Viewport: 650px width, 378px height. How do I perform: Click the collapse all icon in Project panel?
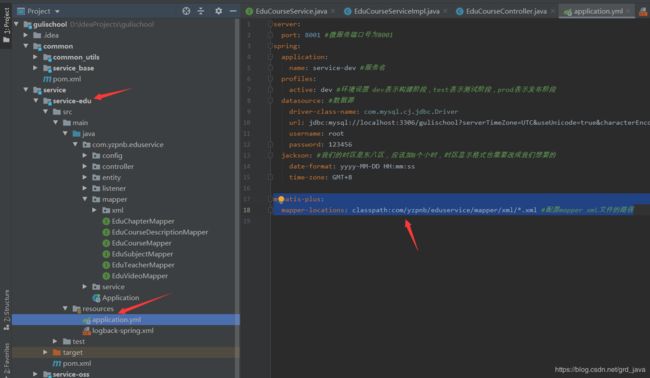coord(201,11)
